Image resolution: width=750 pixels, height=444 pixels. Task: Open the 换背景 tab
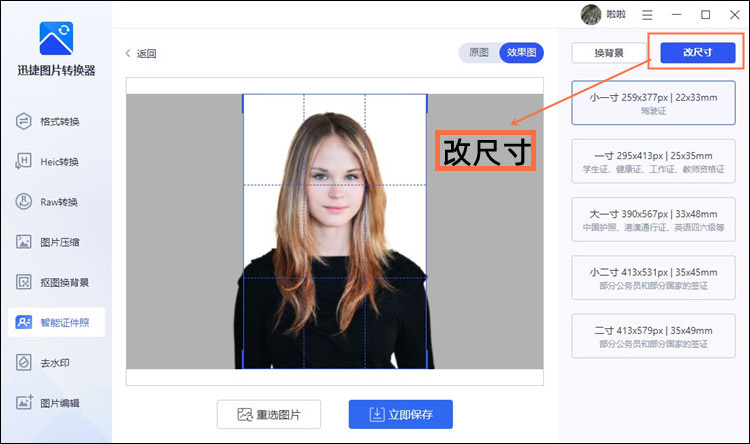point(609,53)
